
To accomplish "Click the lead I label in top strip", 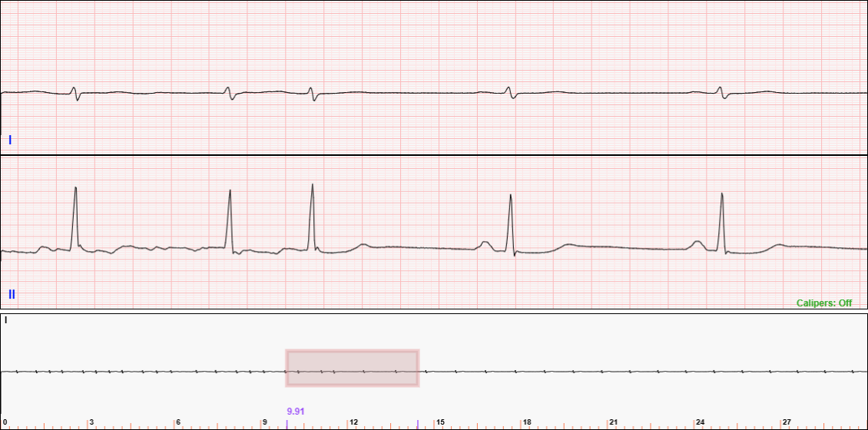I will pos(10,140).
